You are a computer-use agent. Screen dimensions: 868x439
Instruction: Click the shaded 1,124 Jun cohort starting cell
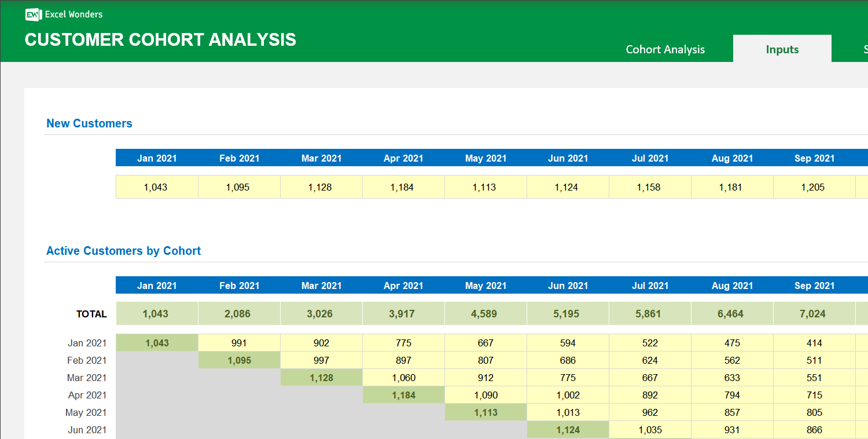click(568, 430)
